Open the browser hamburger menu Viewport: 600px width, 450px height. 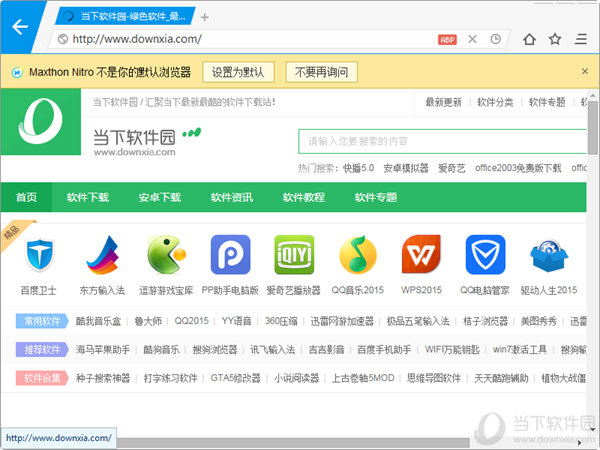point(580,39)
